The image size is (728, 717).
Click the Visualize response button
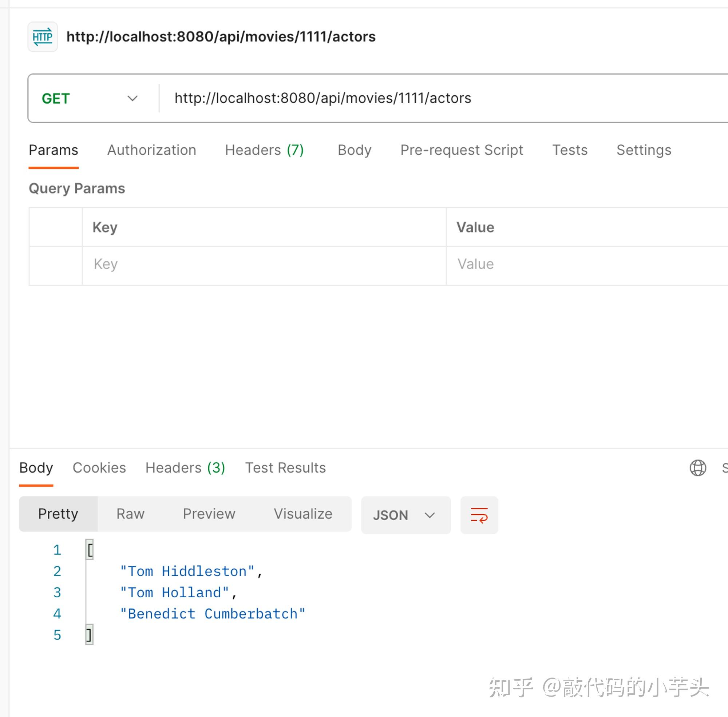[x=302, y=514]
